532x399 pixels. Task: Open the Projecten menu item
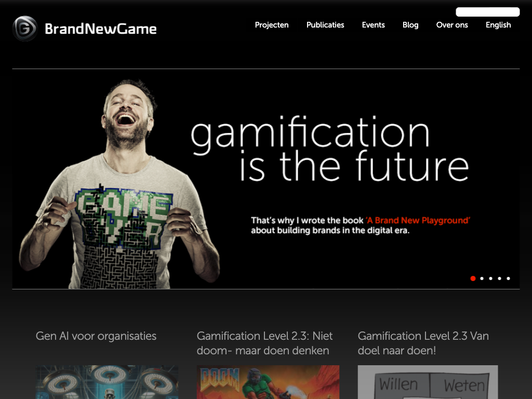tap(271, 25)
